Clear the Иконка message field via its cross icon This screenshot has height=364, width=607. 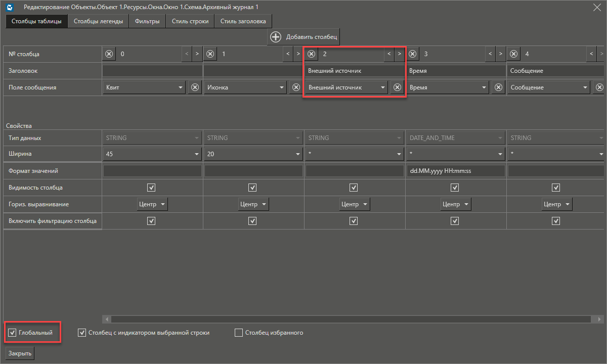[x=295, y=87]
